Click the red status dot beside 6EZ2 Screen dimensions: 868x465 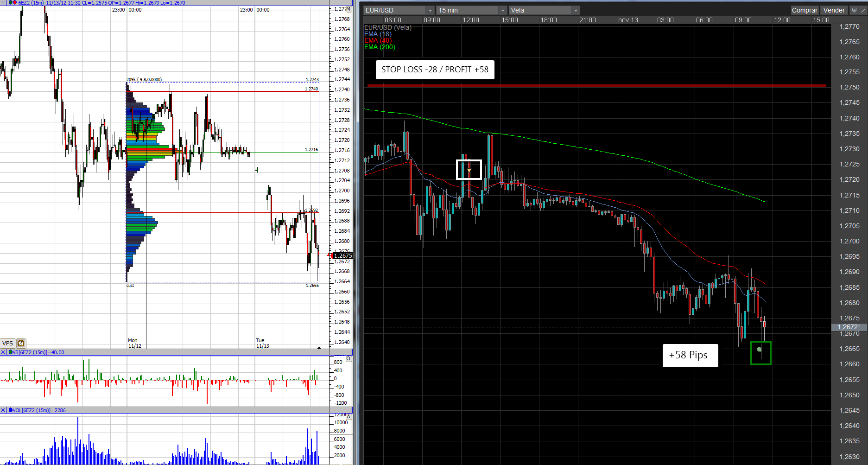click(14, 3)
